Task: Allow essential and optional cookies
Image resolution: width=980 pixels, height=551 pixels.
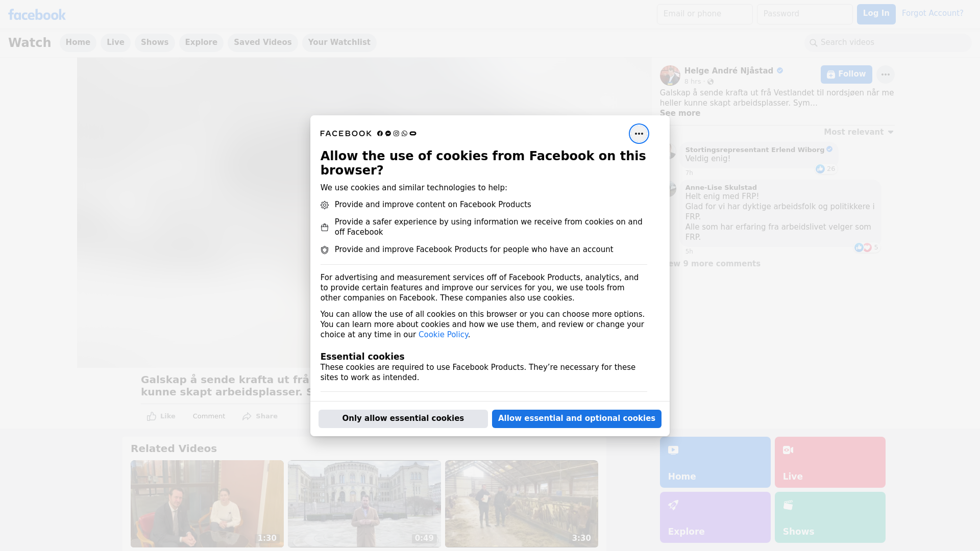Action: point(576,418)
